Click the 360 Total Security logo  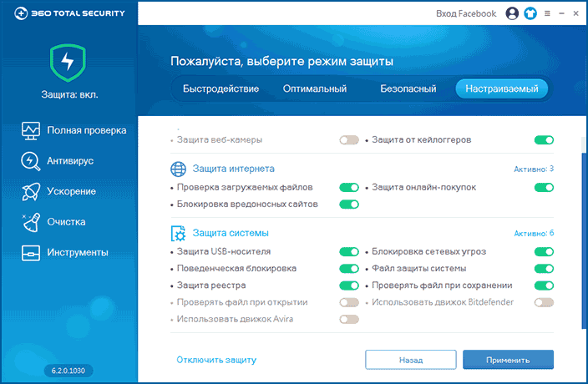coord(69,13)
